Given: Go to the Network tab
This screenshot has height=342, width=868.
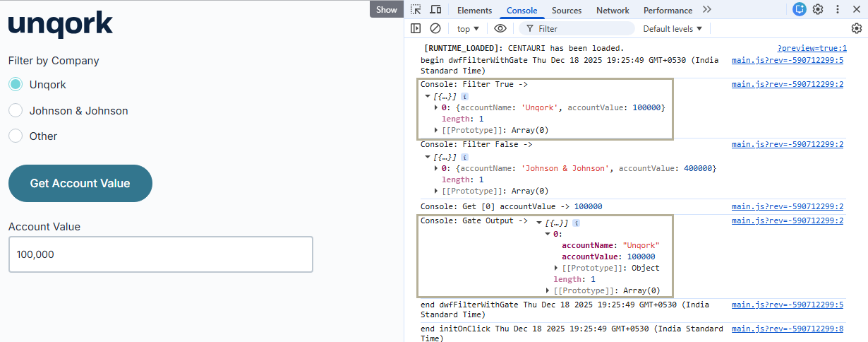Looking at the screenshot, I should pos(613,10).
